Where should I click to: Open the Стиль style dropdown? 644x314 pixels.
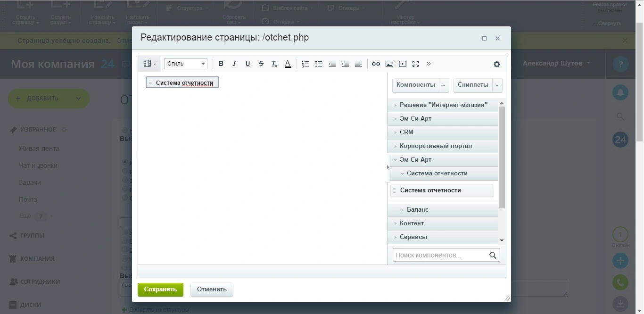tap(186, 64)
